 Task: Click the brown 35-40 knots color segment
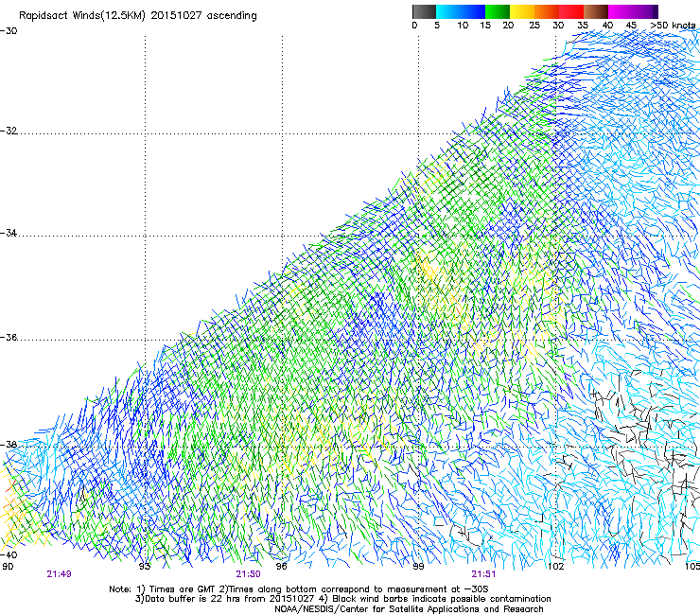(x=596, y=11)
